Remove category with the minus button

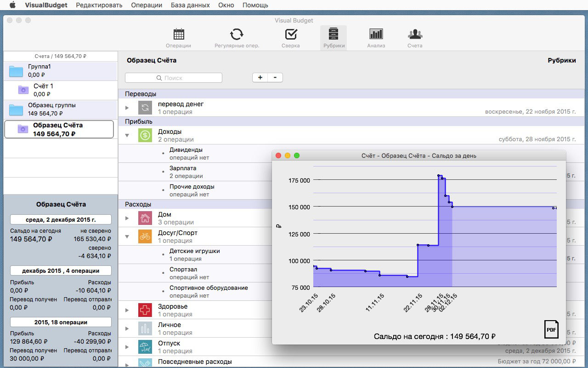275,78
